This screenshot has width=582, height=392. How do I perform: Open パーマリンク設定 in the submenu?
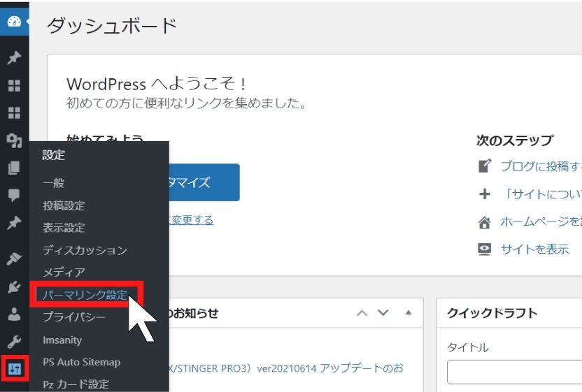[x=85, y=295]
